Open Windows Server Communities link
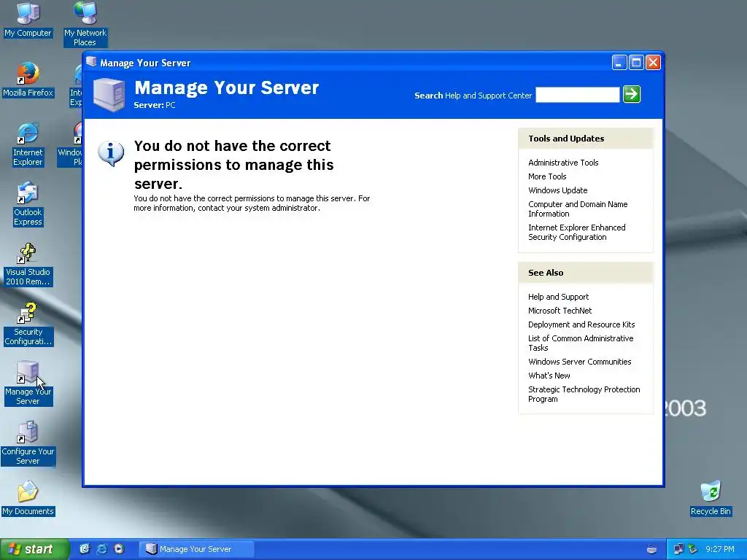747x560 pixels. (579, 362)
